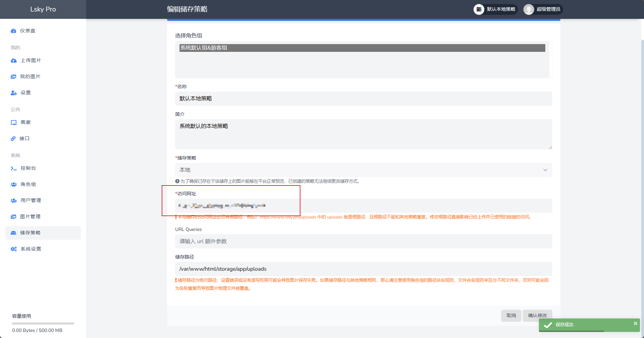This screenshot has width=644, height=338.
Task: Navigate to 画廊 section
Action: click(43, 123)
